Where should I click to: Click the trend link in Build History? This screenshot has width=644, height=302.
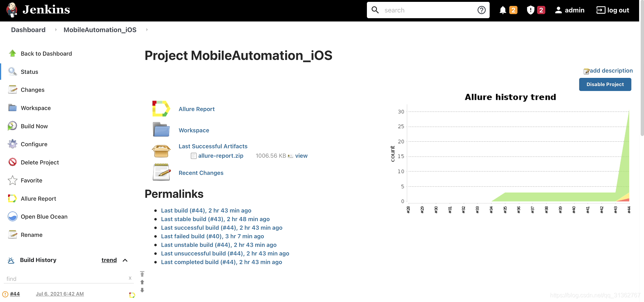tap(109, 260)
